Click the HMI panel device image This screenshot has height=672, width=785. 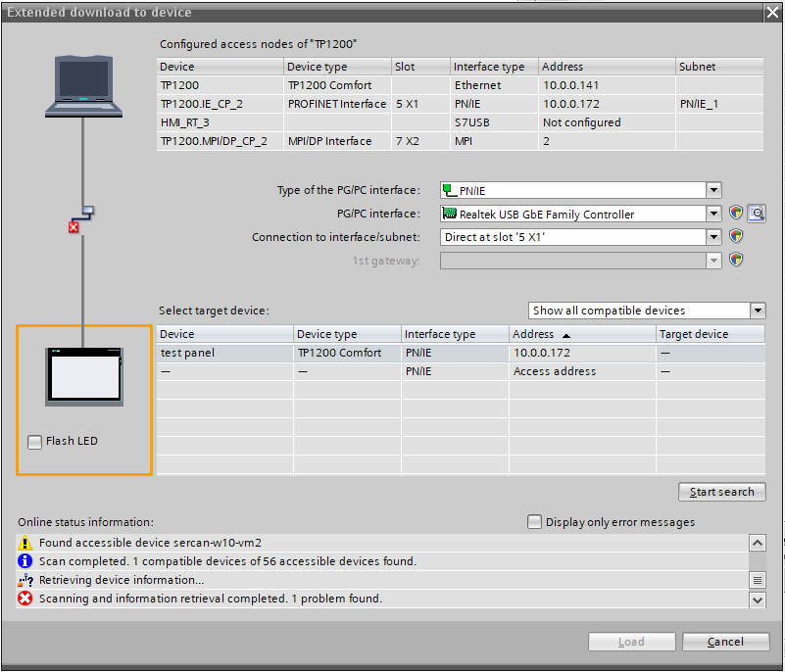(84, 373)
